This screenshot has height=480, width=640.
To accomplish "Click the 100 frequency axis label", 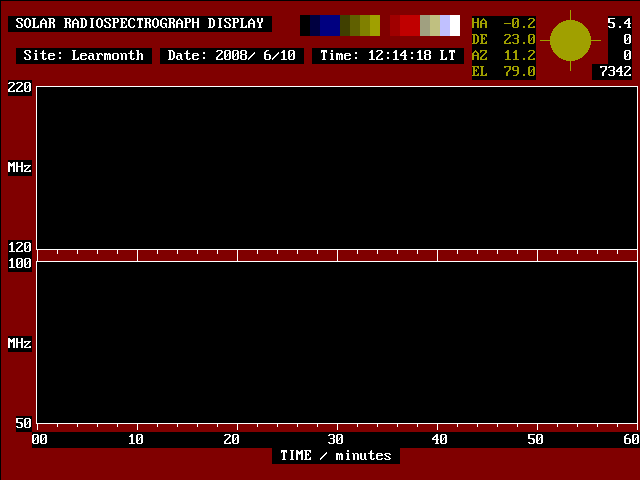I will 20,263.
